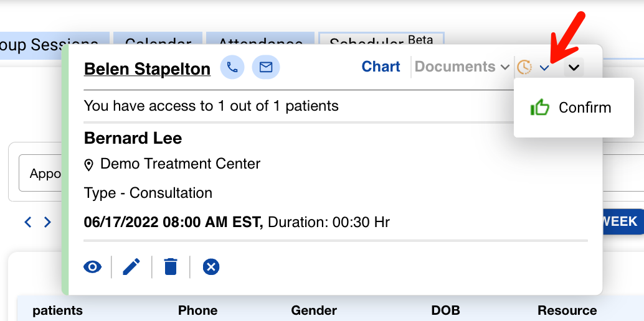644x321 pixels.
Task: Click the email envelope icon
Action: [266, 67]
